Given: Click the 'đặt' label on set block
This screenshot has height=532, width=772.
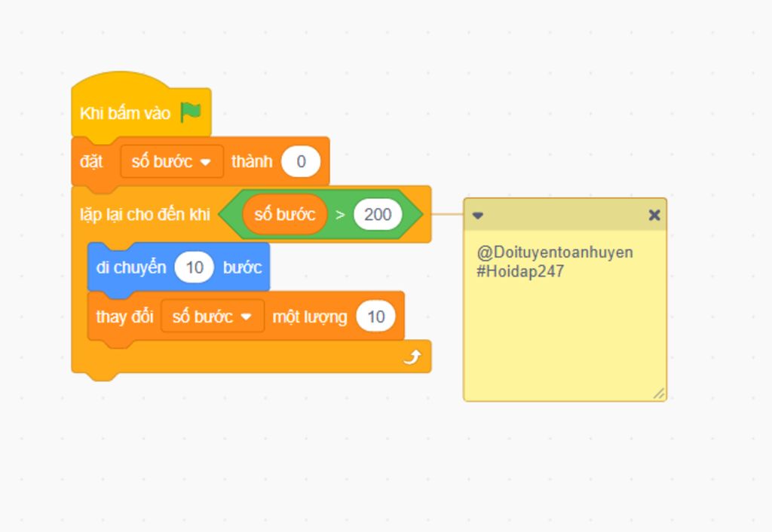Looking at the screenshot, I should coord(91,161).
